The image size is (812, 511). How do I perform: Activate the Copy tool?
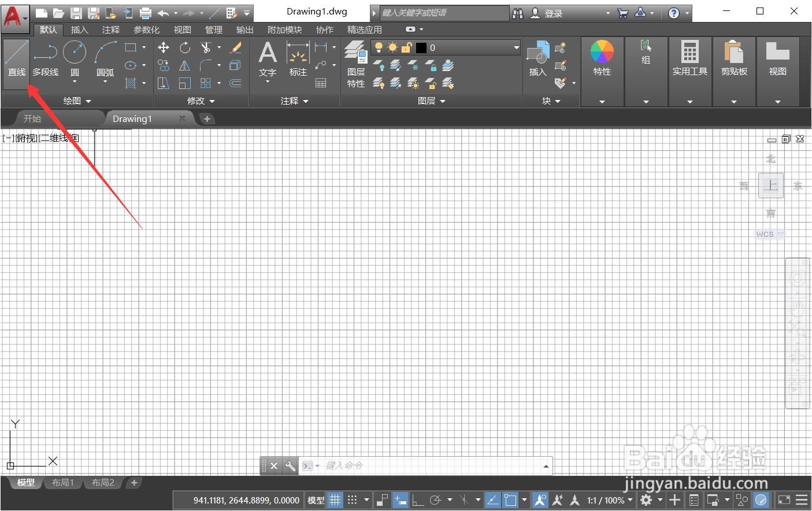[164, 65]
